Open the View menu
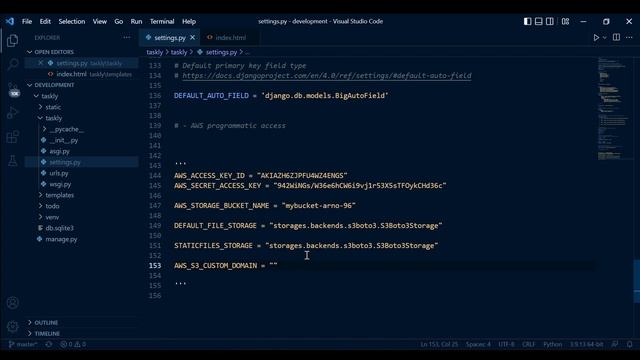This screenshot has height=360, width=640. tap(100, 21)
